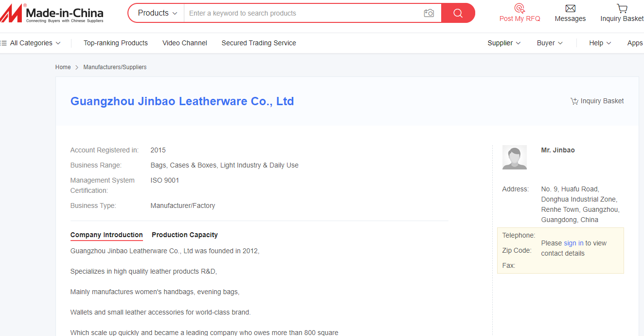Open Top-ranking Products page

115,43
